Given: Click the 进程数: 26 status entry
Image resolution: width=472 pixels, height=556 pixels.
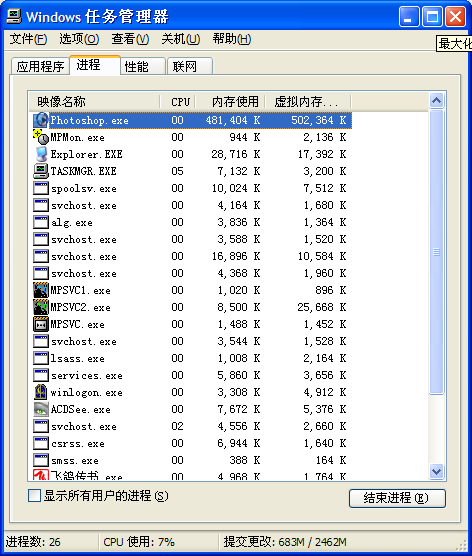Looking at the screenshot, I should click(x=33, y=542).
